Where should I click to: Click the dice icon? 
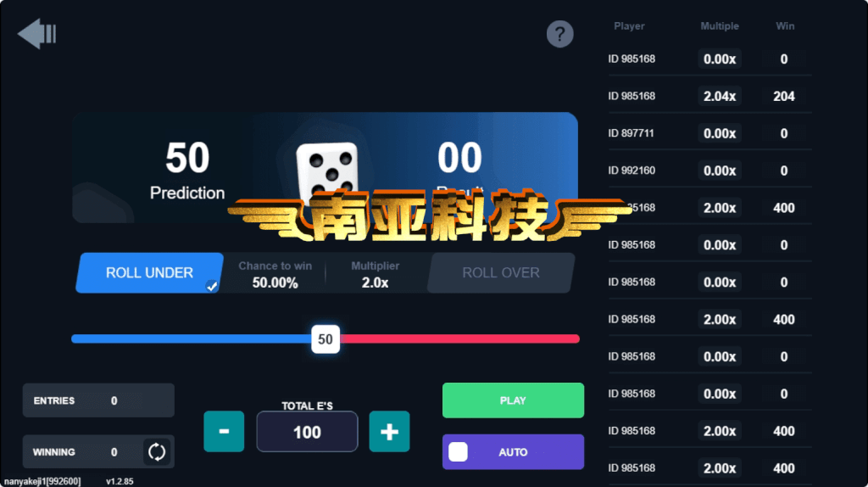(x=327, y=169)
